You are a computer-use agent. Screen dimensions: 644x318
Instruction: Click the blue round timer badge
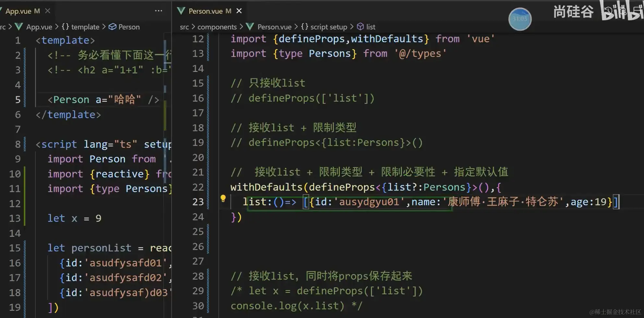tap(520, 19)
